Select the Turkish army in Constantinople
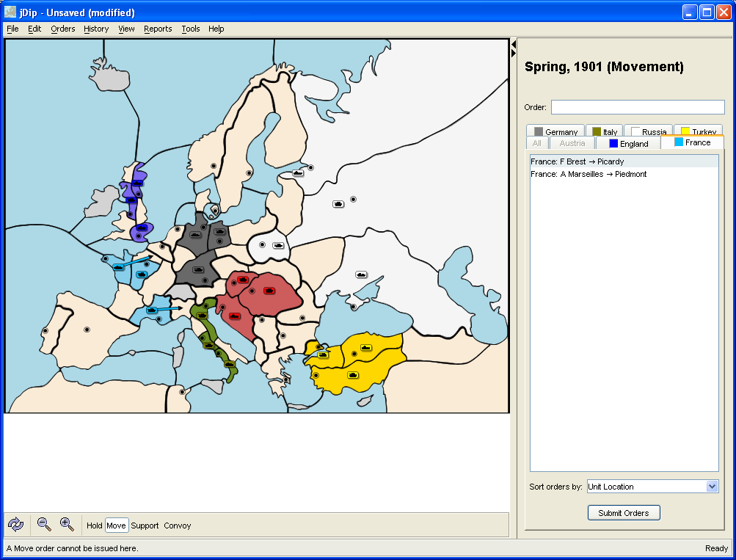Screen dimensions: 736x560 [x=322, y=355]
